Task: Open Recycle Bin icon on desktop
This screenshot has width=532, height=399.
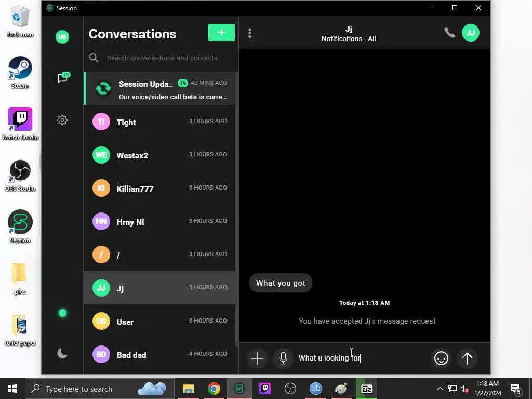Action: pyautogui.click(x=20, y=21)
